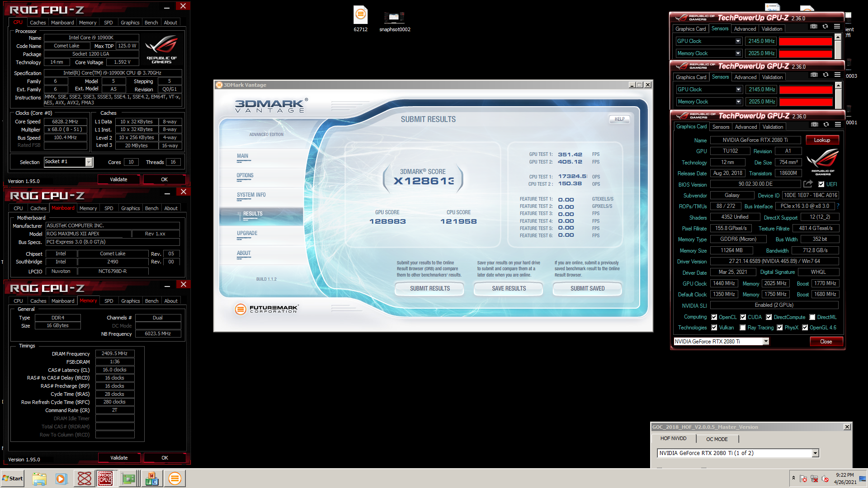
Task: Open the Socket #1 selection dropdown in CPU-Z
Action: pyautogui.click(x=89, y=162)
